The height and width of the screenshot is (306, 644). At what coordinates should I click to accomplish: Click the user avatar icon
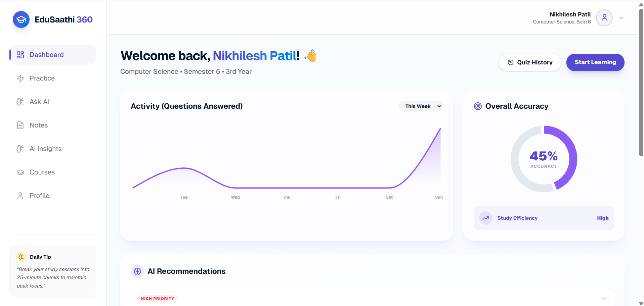click(604, 18)
